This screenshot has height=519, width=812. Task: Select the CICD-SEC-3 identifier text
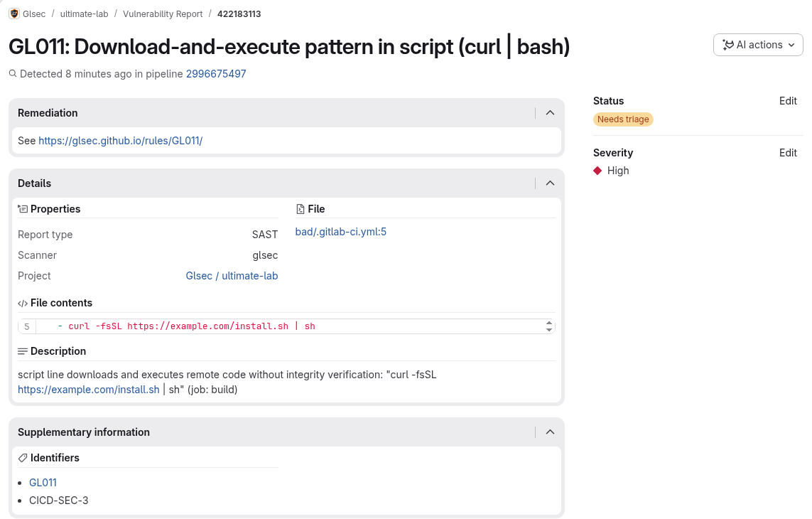pyautogui.click(x=58, y=501)
